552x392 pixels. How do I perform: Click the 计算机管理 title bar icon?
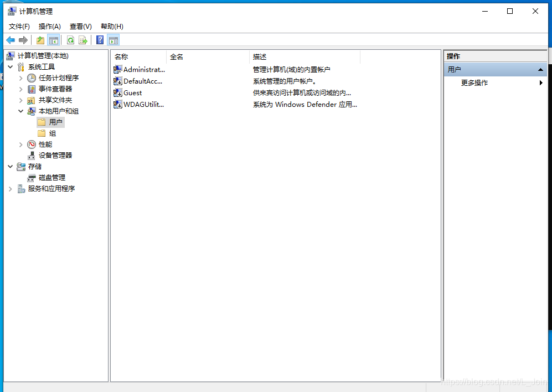[x=12, y=11]
